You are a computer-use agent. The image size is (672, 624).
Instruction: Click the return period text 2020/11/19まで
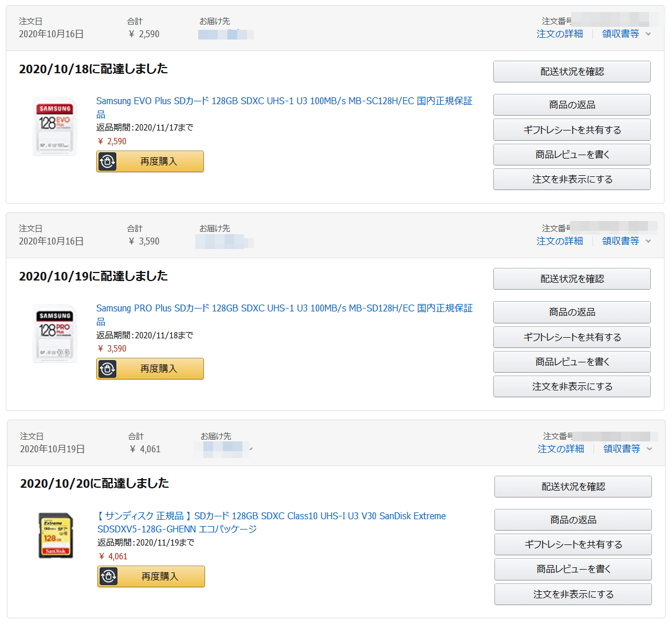coord(165,543)
